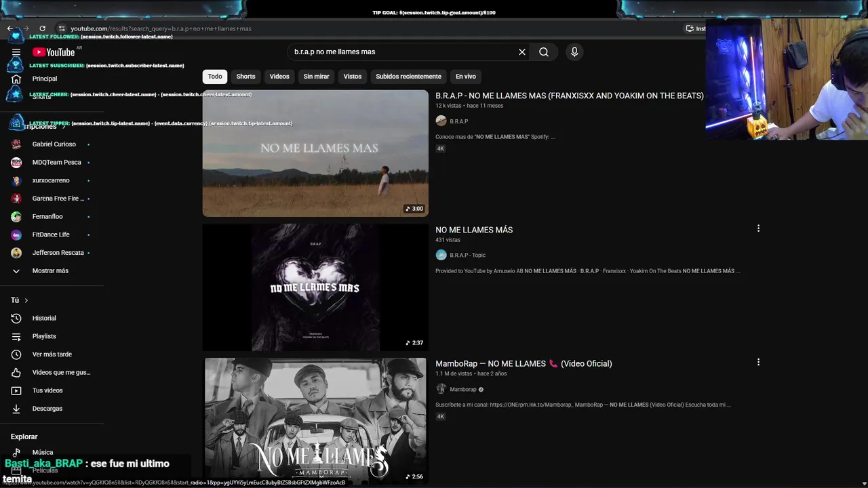Viewport: 868px width, 488px height.
Task: Select the En vivo filter chip
Action: (465, 77)
